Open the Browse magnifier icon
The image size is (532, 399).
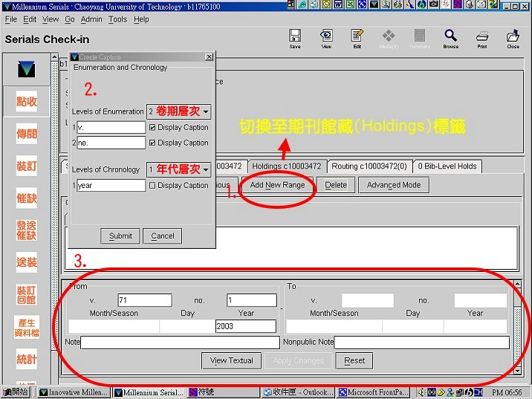450,38
